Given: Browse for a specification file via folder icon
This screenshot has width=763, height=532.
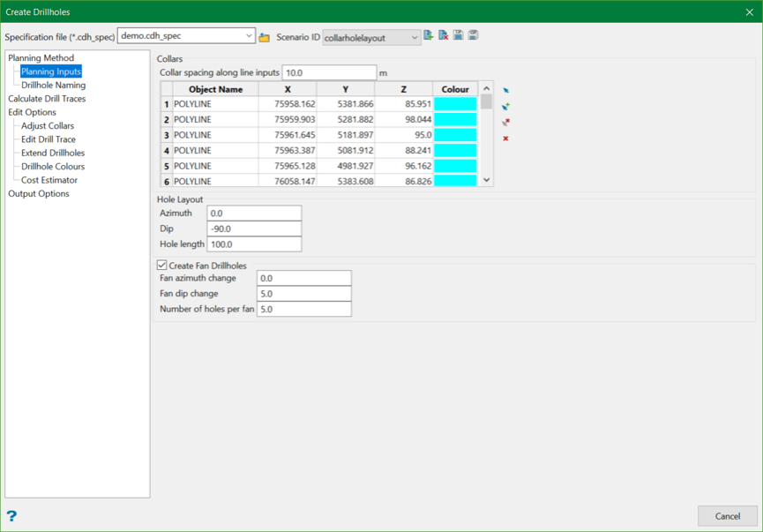Looking at the screenshot, I should tap(264, 37).
